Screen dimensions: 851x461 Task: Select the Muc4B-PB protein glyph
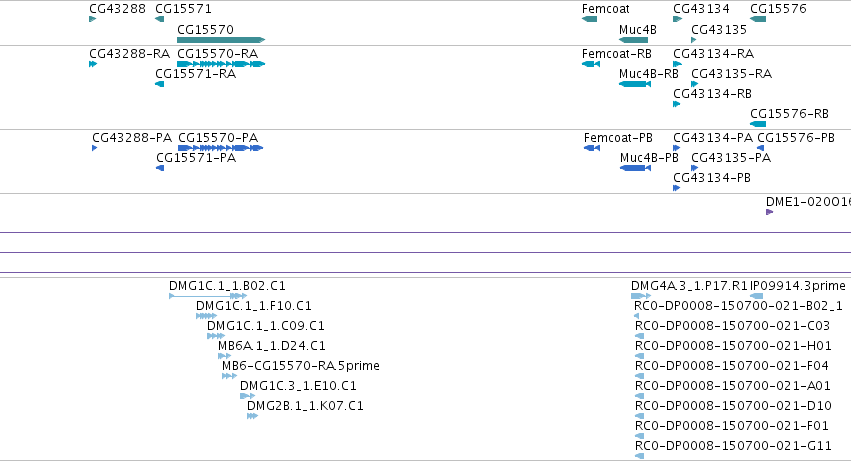pyautogui.click(x=635, y=168)
